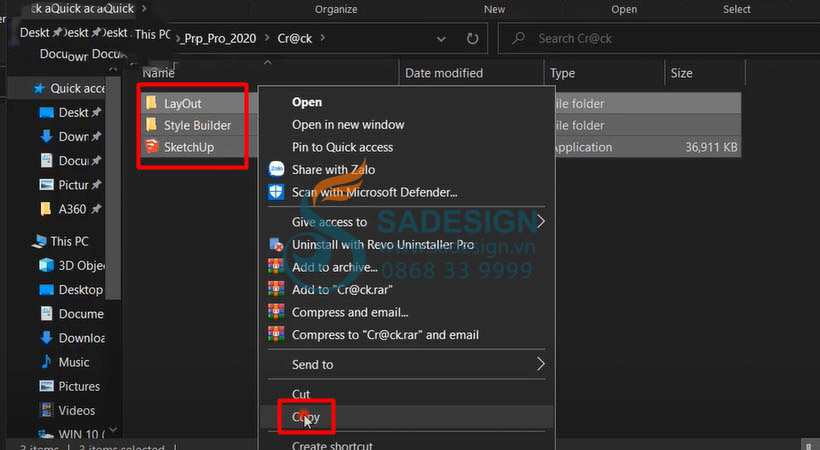Select Quick access in the sidebar

[77, 88]
